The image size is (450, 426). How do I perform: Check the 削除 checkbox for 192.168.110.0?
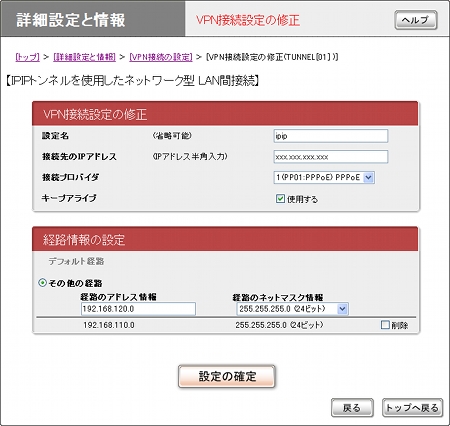point(385,325)
